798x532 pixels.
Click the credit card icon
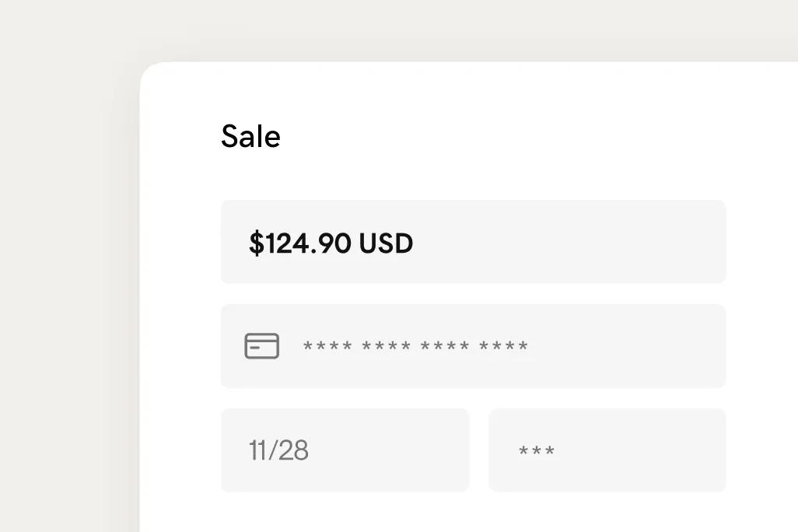pos(261,345)
